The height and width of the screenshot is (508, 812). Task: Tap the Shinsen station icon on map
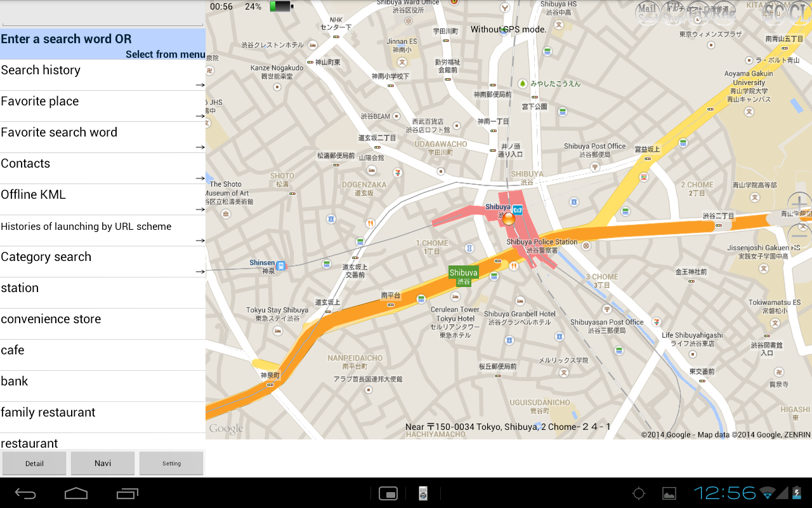(x=280, y=265)
